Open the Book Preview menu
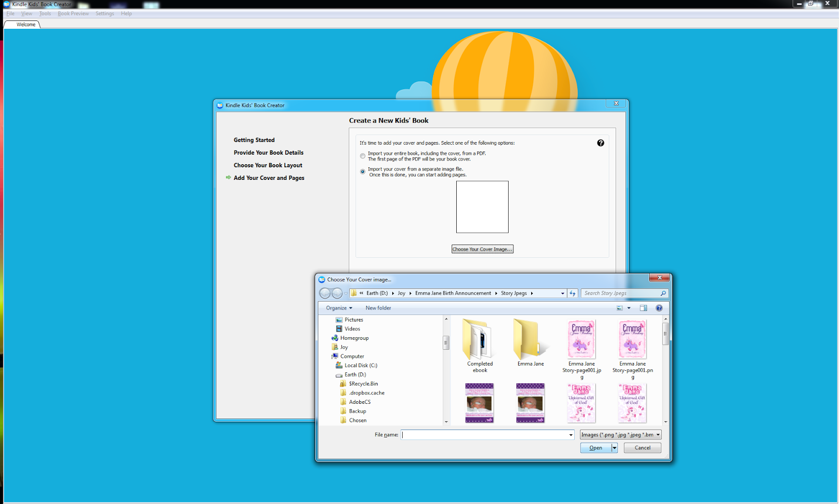The height and width of the screenshot is (504, 839). point(73,14)
